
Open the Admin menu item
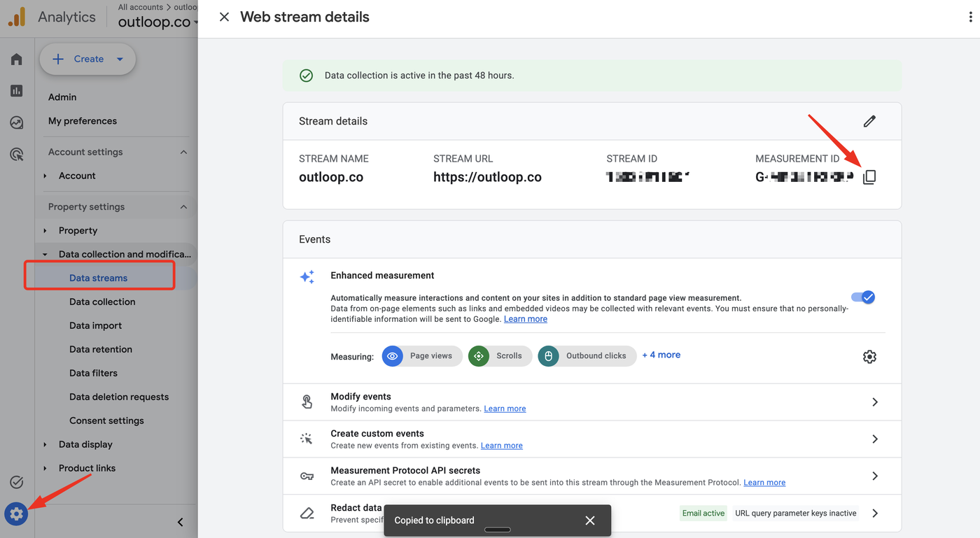62,97
